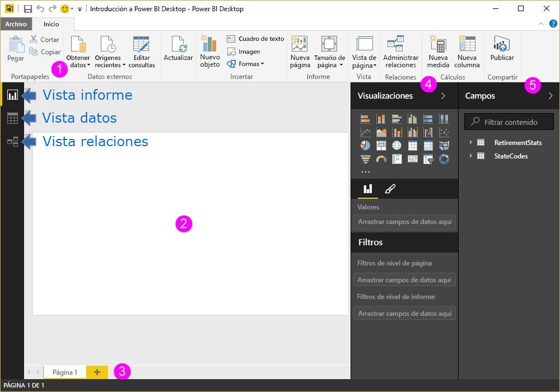This screenshot has width=560, height=392.
Task: Expand the RetirementStats table
Action: point(471,142)
